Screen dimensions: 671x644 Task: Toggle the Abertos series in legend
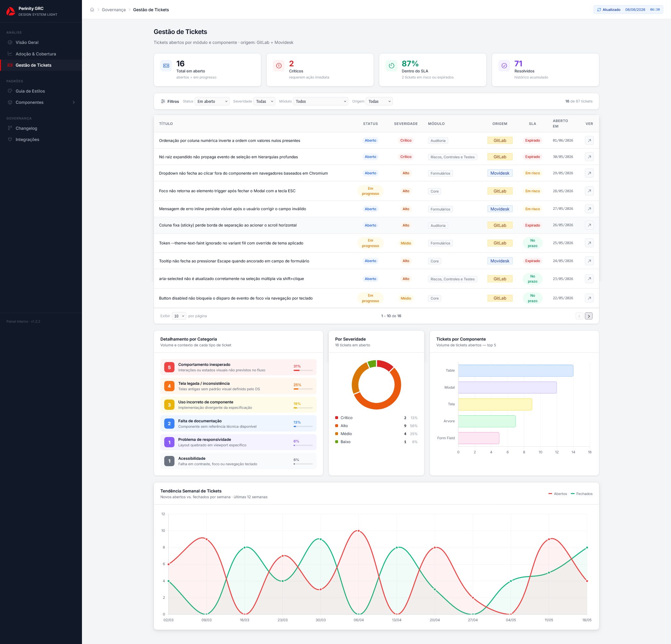pyautogui.click(x=557, y=494)
